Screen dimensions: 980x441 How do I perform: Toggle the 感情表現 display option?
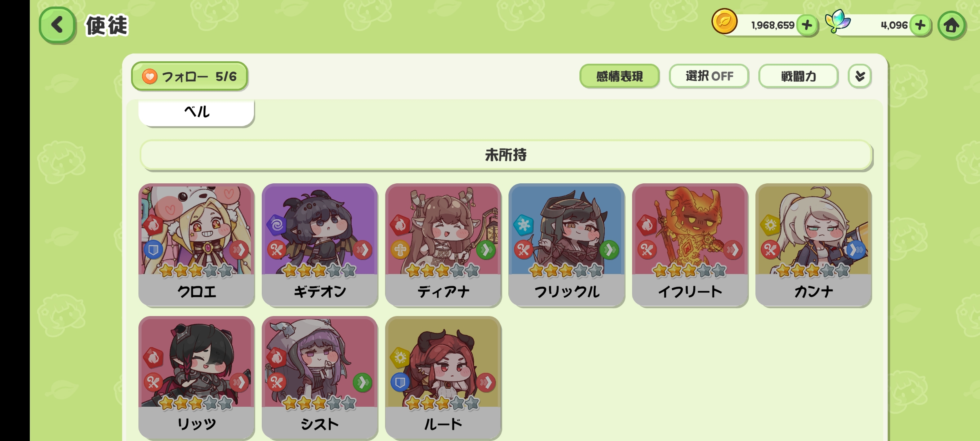tap(619, 76)
